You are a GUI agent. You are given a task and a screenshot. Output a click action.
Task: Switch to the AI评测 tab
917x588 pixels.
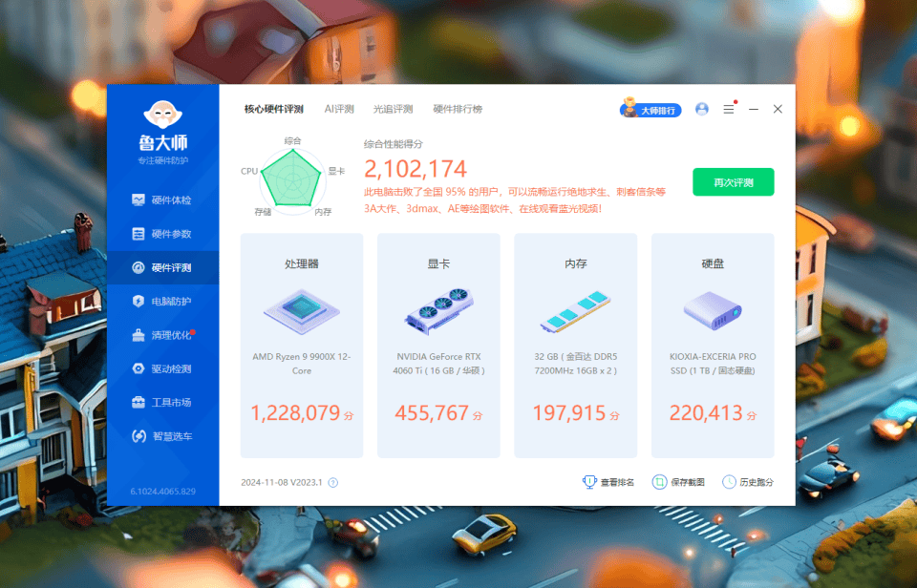click(x=339, y=110)
